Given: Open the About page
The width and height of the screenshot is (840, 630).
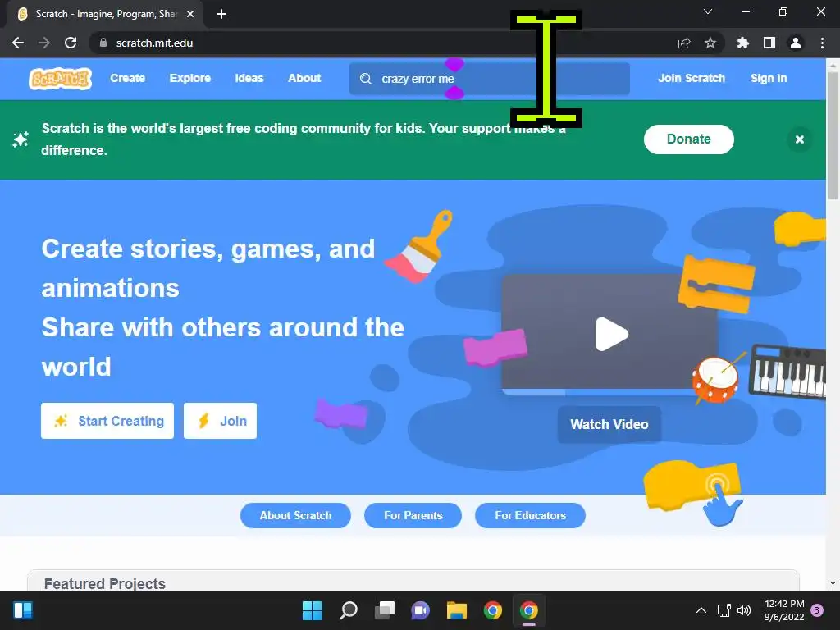Looking at the screenshot, I should pos(304,78).
